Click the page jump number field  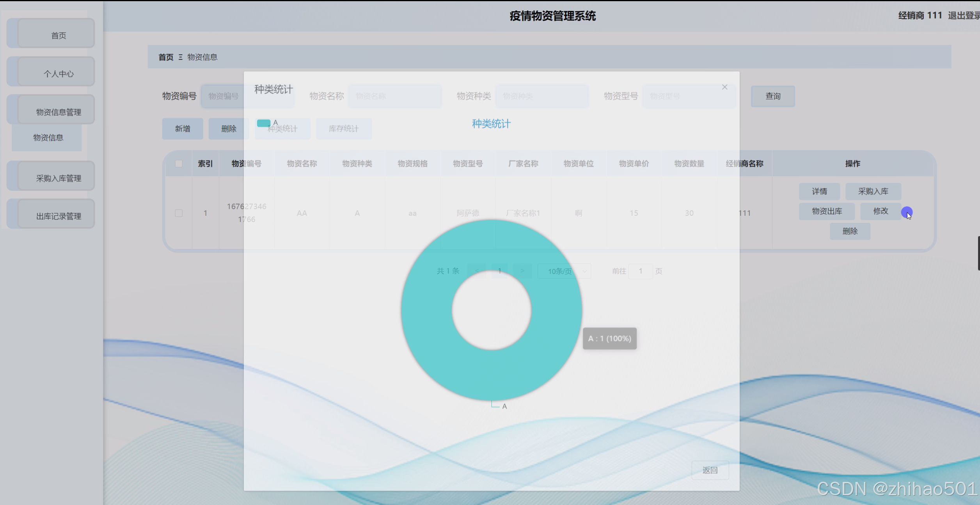pyautogui.click(x=640, y=271)
